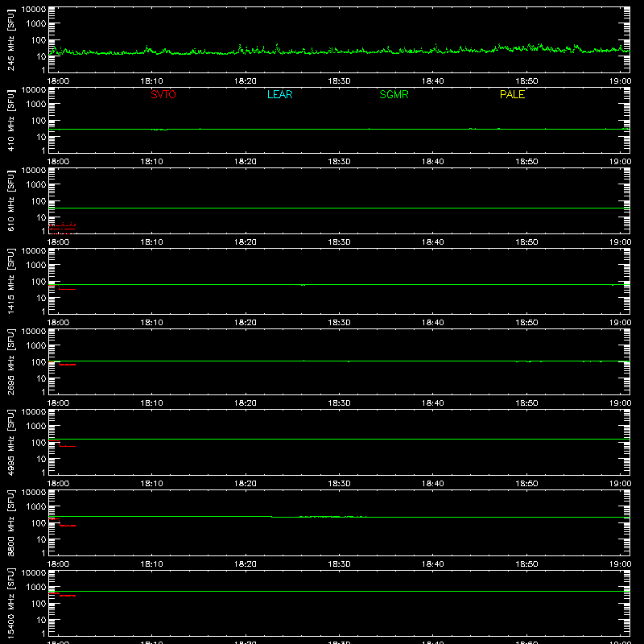Image resolution: width=644 pixels, height=644 pixels.
Task: Click the 1000 y-axis label of 410 MHz plot
Action: 36,104
